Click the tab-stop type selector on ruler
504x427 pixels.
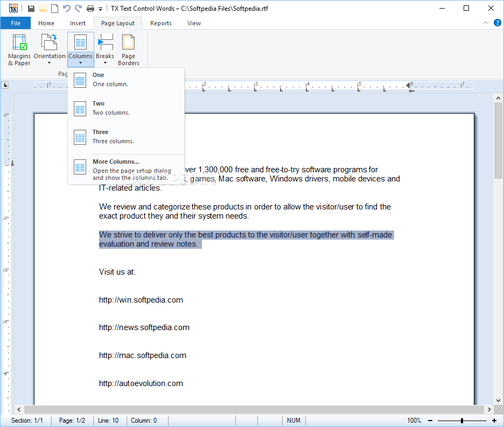tap(5, 85)
